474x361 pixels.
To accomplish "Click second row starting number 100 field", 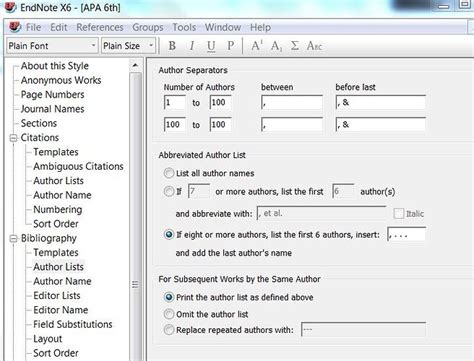I will coord(175,124).
